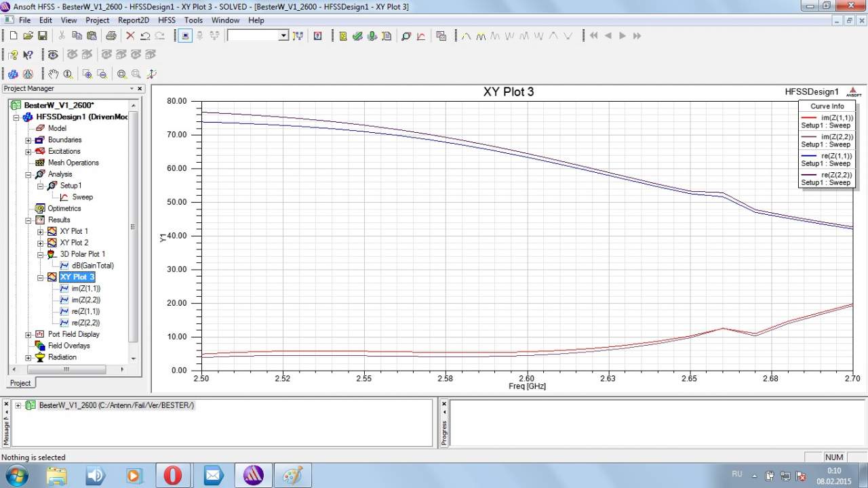Image resolution: width=868 pixels, height=488 pixels.
Task: Open the Windows Start menu
Action: coord(16,475)
